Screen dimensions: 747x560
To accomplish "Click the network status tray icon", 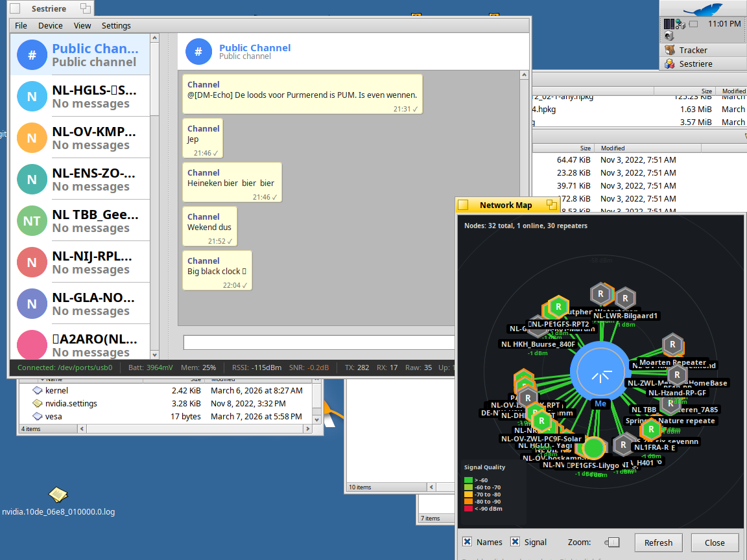I will coord(680,24).
